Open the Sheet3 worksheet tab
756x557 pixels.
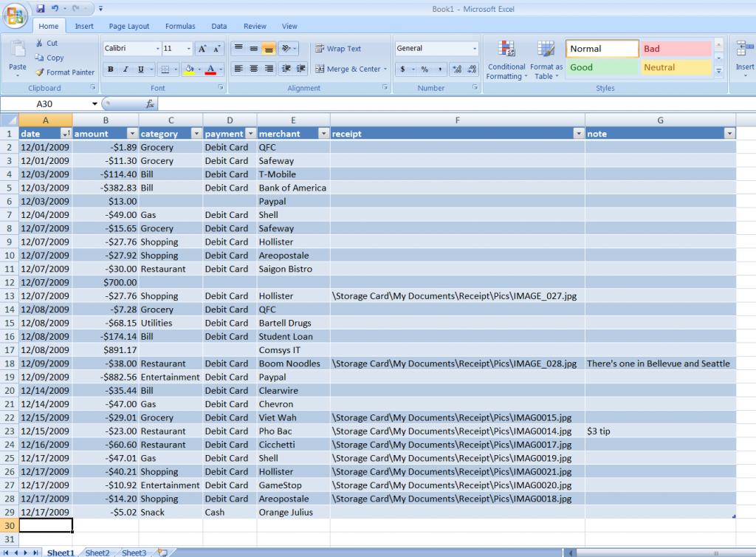(x=134, y=553)
